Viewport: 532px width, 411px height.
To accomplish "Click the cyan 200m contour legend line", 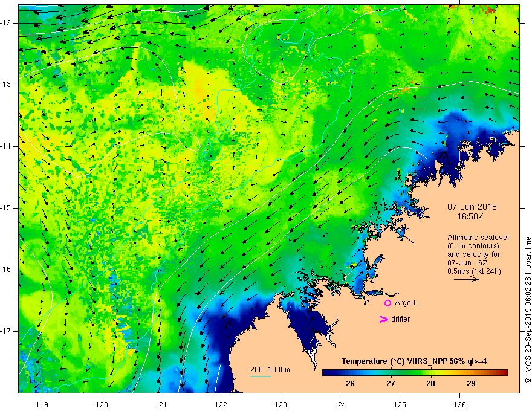I will coord(260,376).
